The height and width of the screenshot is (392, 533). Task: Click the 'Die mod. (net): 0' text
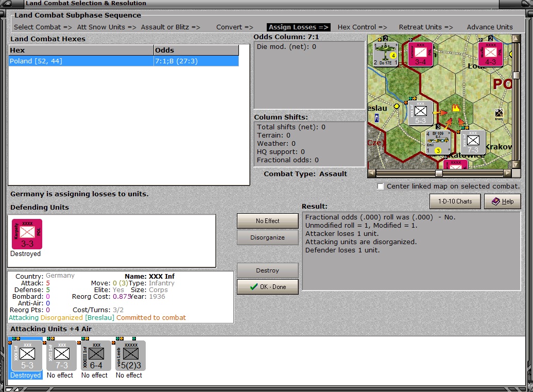pyautogui.click(x=286, y=46)
